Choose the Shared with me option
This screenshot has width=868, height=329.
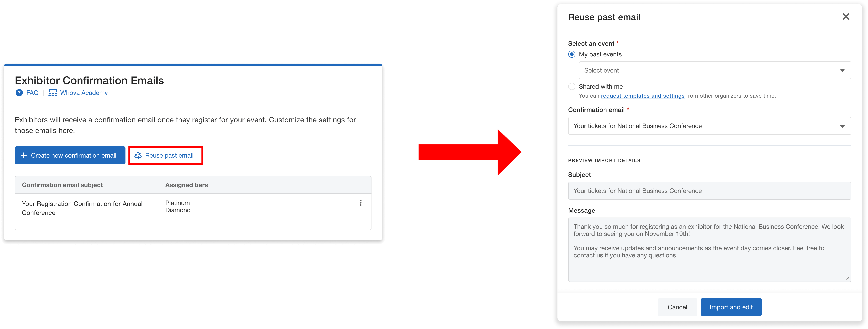(572, 87)
